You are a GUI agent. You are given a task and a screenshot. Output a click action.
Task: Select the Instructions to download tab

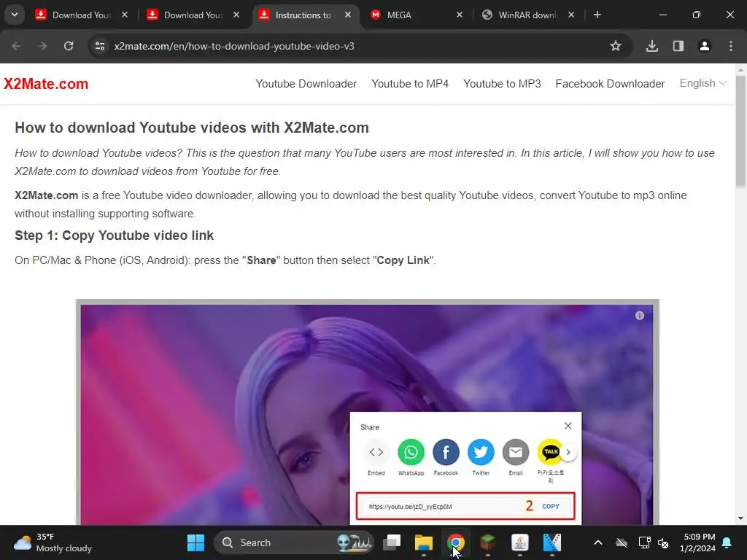pos(305,15)
